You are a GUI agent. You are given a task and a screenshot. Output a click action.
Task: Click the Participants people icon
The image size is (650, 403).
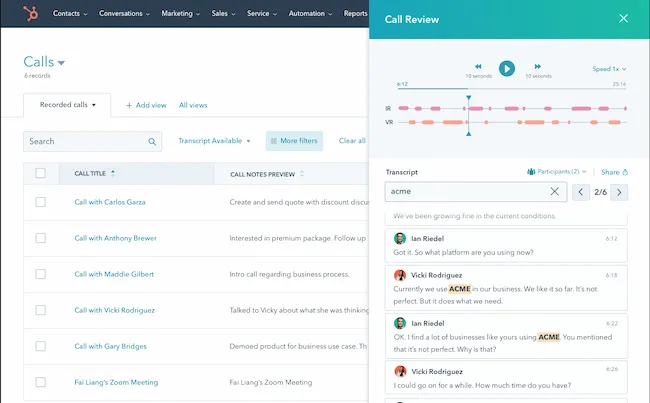pos(531,172)
